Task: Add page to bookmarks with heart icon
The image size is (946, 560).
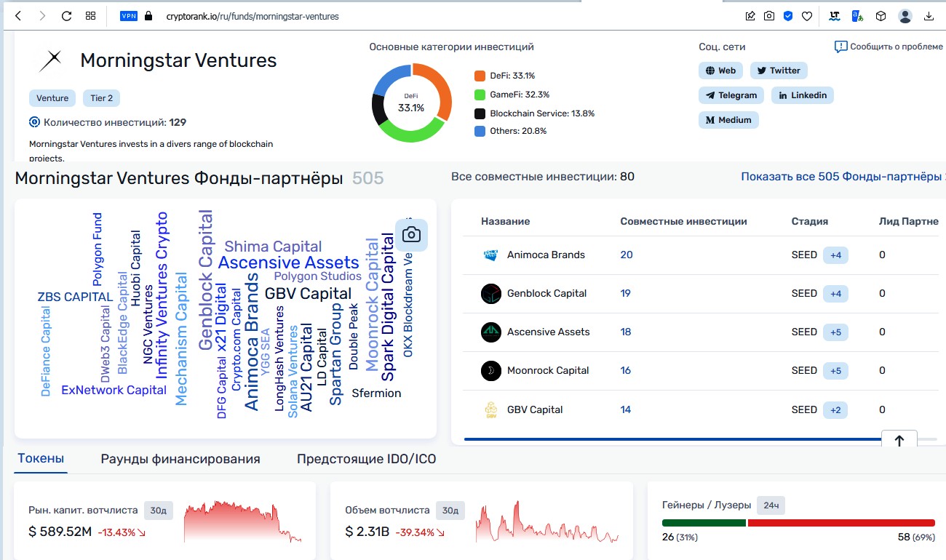Action: [806, 15]
